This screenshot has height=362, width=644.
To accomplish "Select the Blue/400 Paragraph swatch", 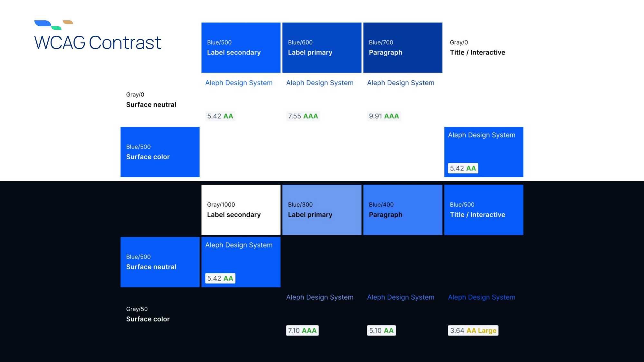I will tap(402, 210).
